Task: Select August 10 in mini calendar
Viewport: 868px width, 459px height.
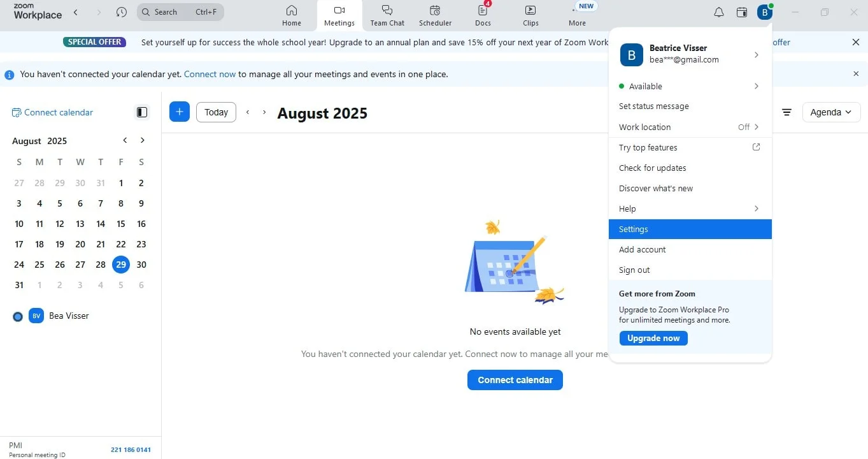Action: click(x=19, y=224)
